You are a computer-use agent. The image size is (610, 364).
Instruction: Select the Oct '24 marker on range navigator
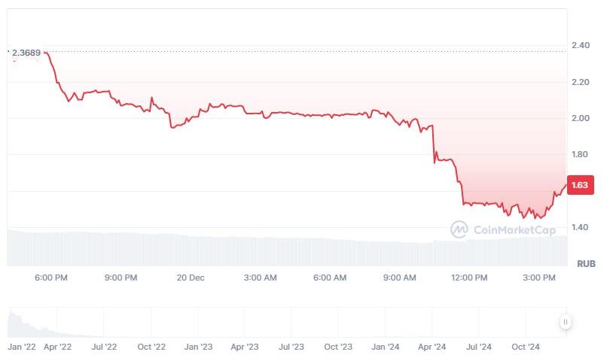(x=526, y=347)
